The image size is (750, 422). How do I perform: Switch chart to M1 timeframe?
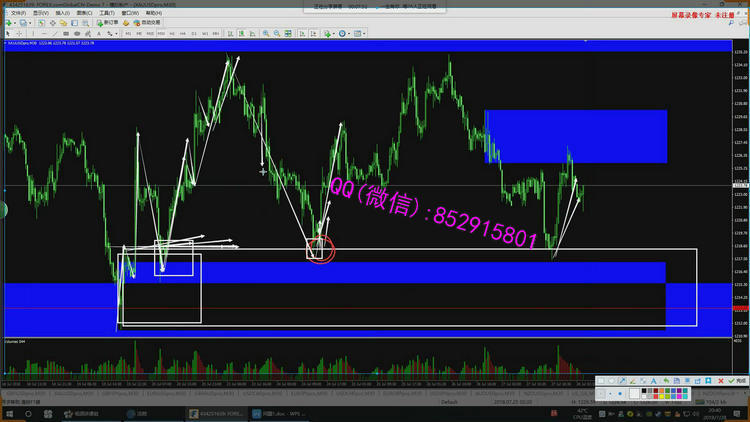tap(129, 33)
